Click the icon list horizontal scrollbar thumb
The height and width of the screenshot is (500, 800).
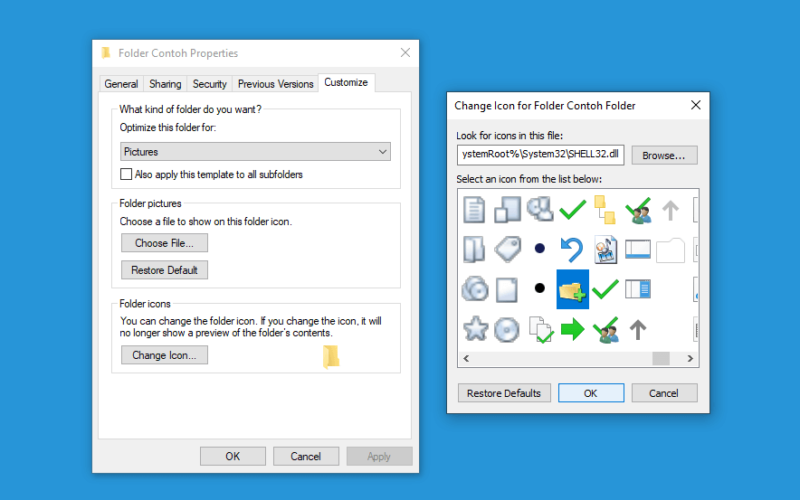coord(661,358)
